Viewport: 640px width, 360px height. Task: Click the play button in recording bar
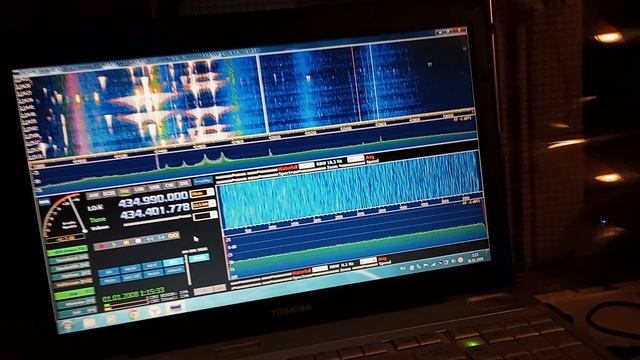pos(114,244)
